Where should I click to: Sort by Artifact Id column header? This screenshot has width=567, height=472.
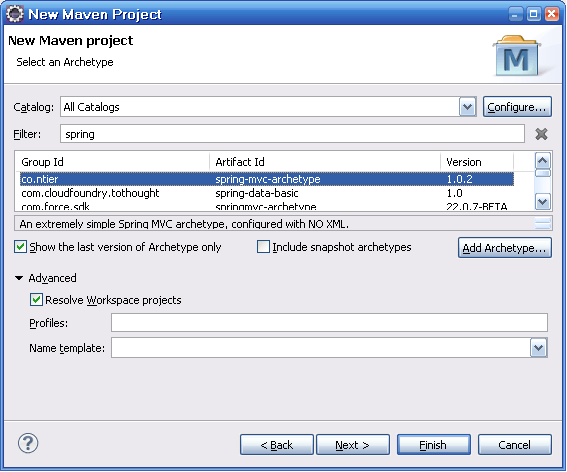[325, 162]
